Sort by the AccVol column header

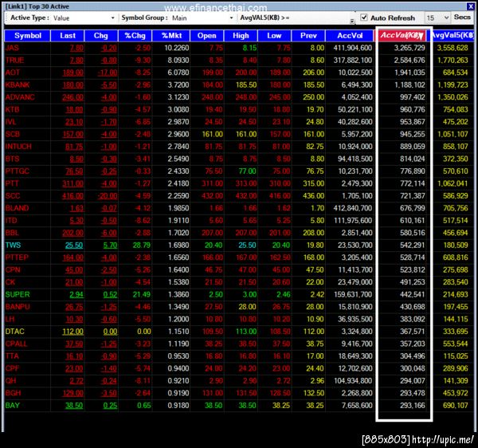coord(350,36)
